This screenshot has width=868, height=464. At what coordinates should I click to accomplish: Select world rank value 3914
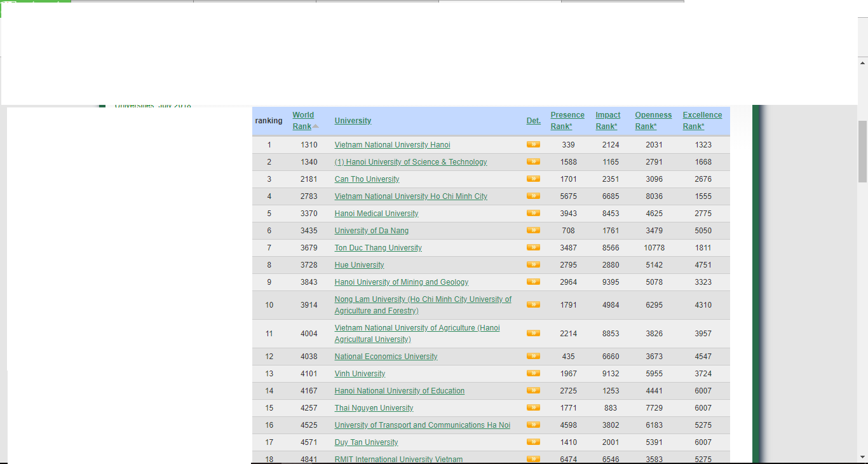pyautogui.click(x=309, y=305)
